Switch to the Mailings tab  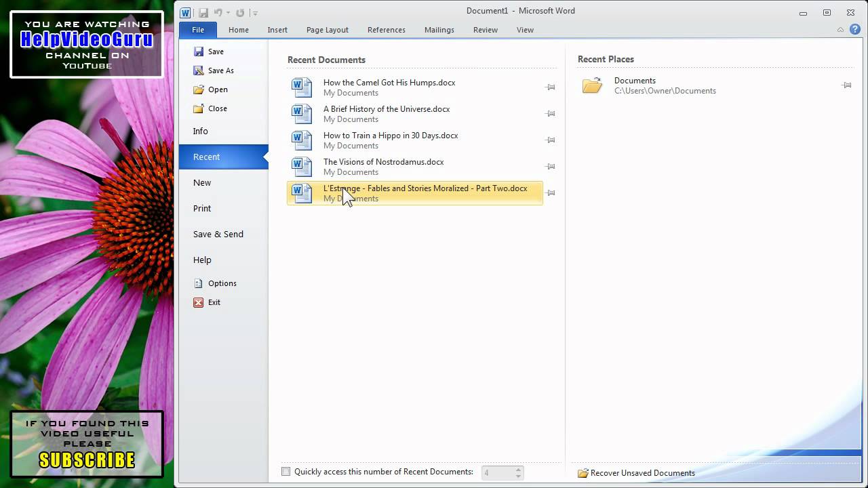coord(439,30)
